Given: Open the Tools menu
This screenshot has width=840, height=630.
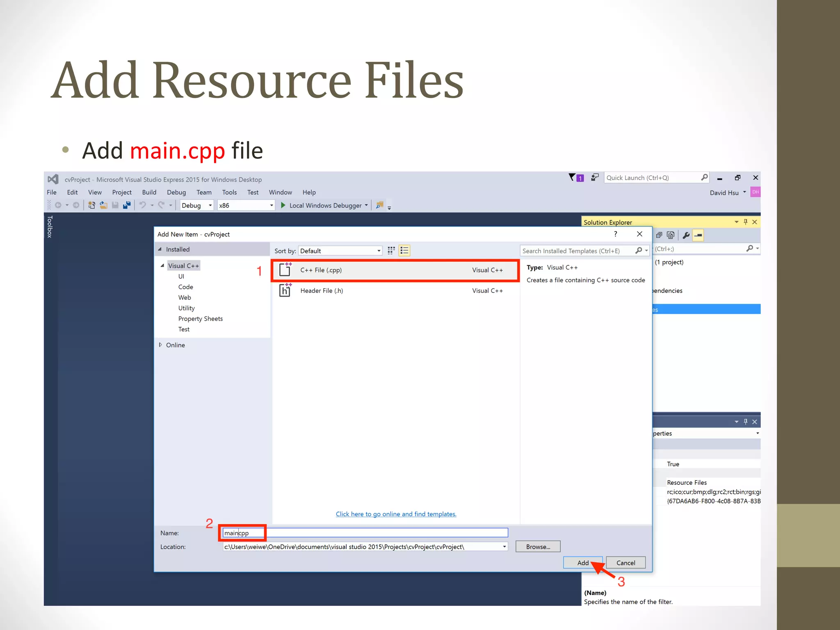Looking at the screenshot, I should coord(229,192).
